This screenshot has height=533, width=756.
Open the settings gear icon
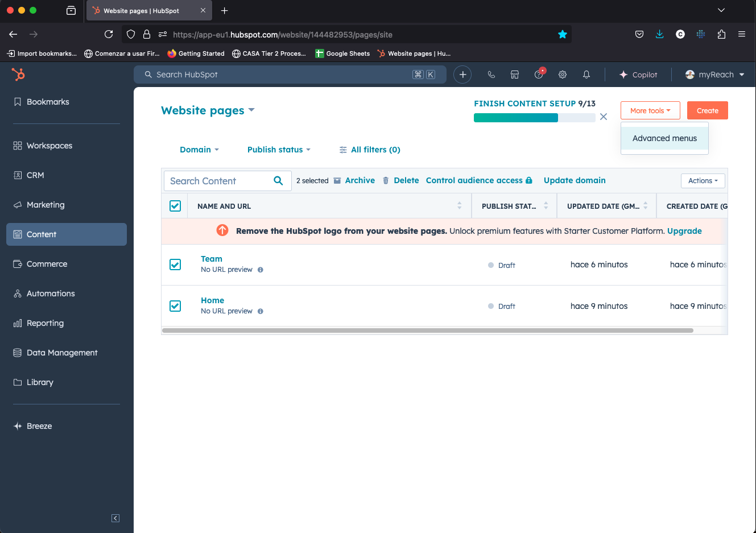[x=563, y=75]
